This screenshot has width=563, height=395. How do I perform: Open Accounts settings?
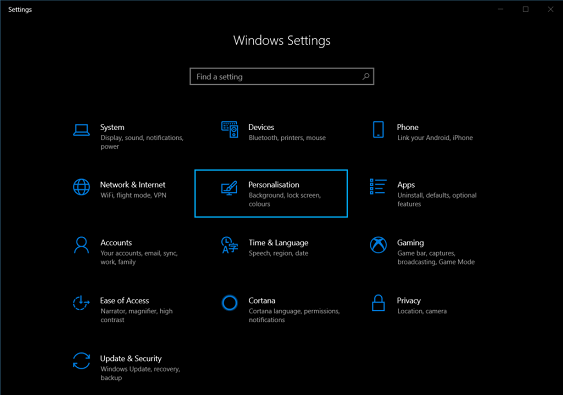pos(116,243)
